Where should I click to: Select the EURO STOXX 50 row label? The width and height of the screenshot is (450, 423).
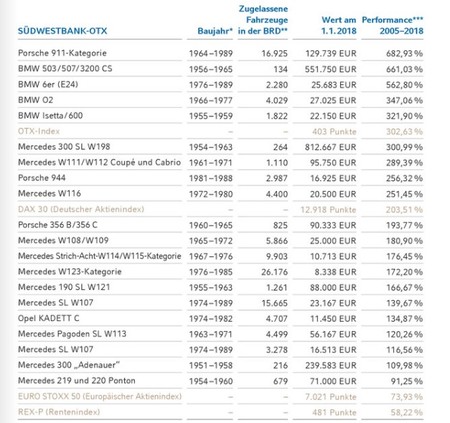pos(100,396)
